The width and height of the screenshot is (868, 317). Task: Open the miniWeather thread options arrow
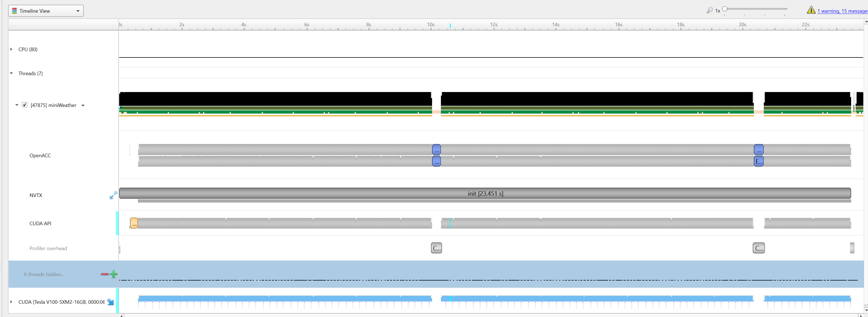(x=83, y=106)
